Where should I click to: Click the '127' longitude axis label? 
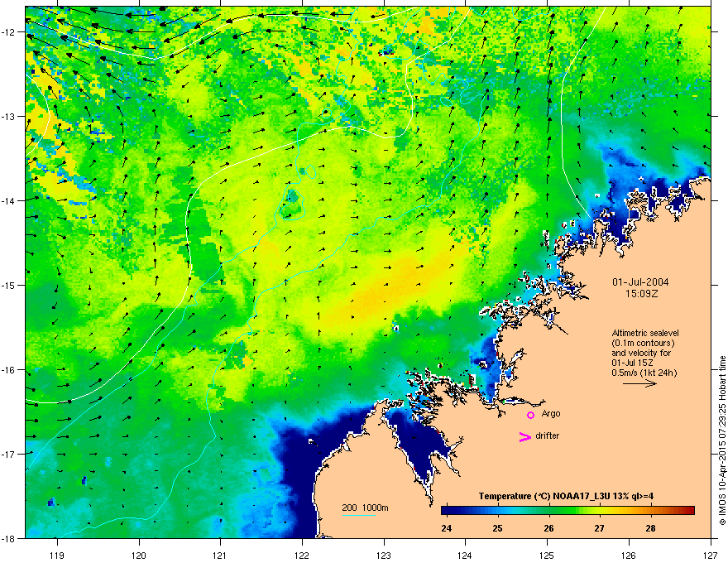coord(711,555)
